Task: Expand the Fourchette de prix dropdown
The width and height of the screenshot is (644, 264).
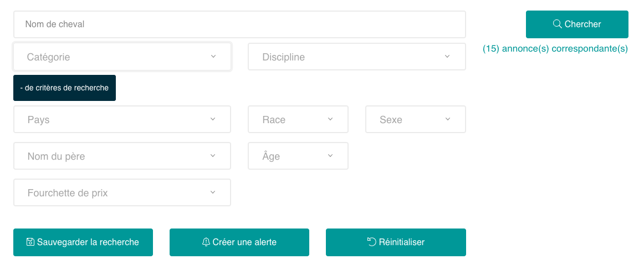Action: click(x=122, y=193)
